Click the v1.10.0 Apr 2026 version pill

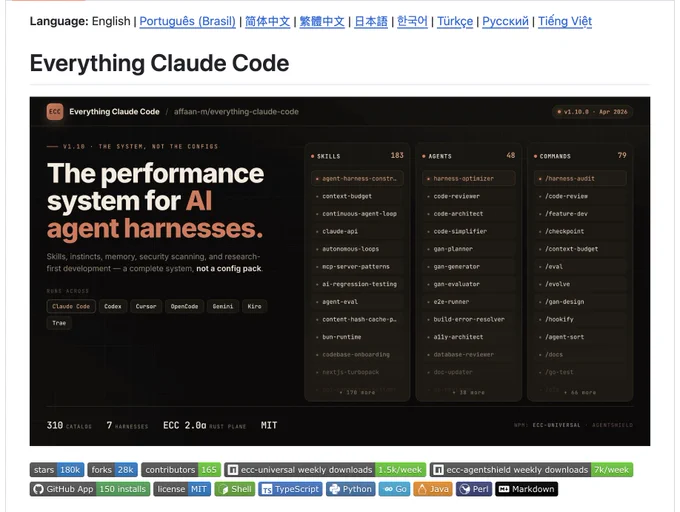click(592, 112)
